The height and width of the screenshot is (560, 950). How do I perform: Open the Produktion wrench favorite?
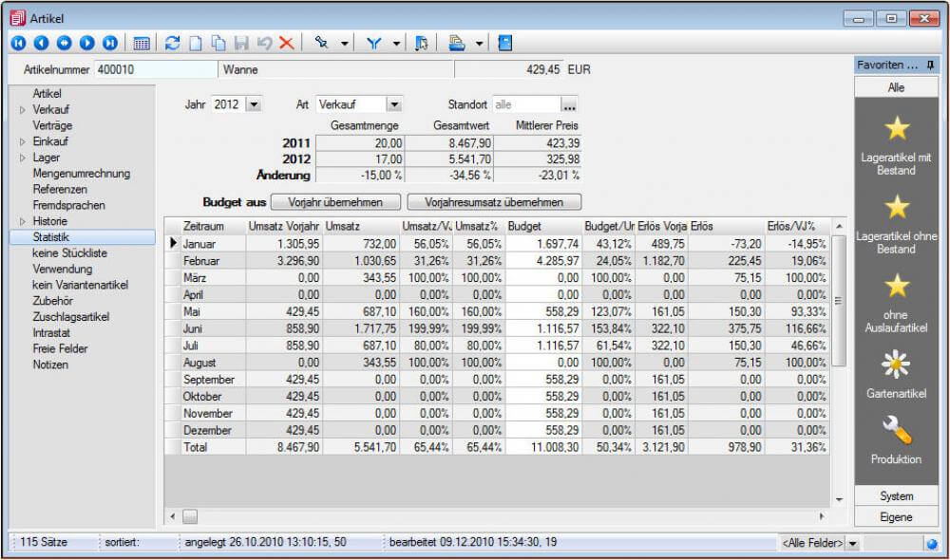pos(896,440)
